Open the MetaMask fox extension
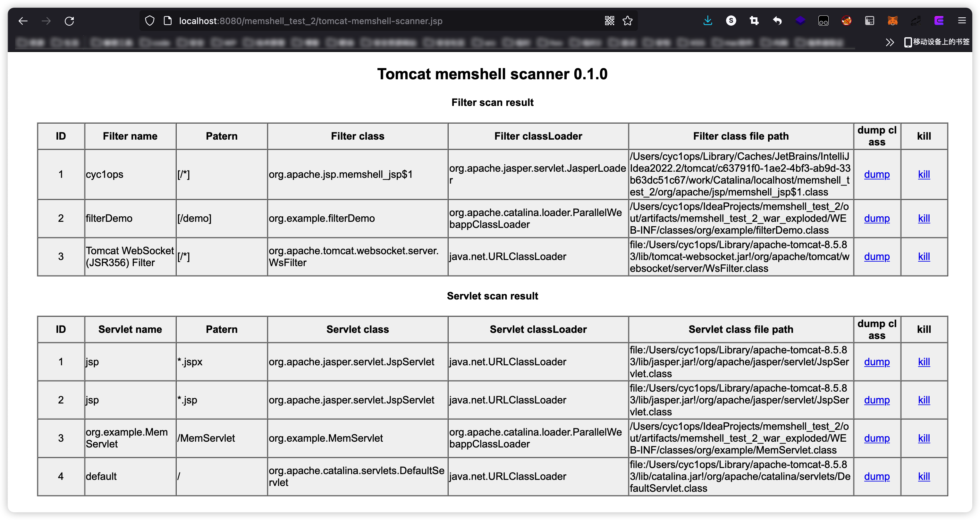This screenshot has height=520, width=980. pos(893,21)
